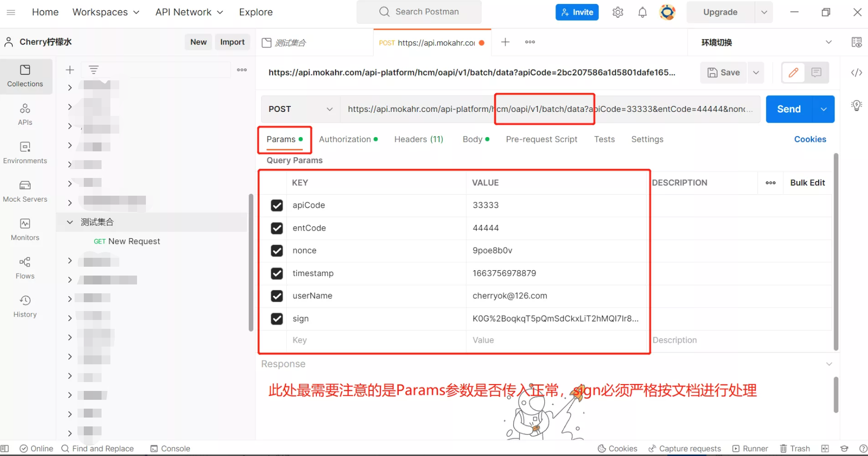Viewport: 868px width, 456px height.
Task: Open the API Network dropdown
Action: 189,12
